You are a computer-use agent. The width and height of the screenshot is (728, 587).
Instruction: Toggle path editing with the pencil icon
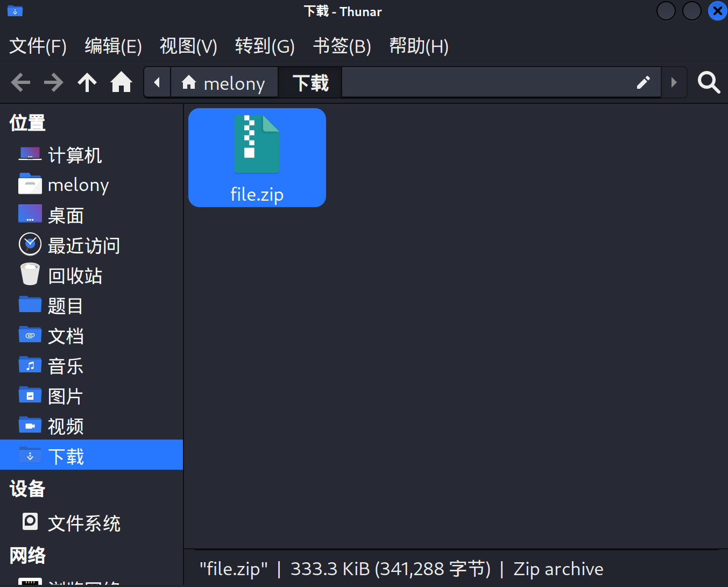point(643,83)
